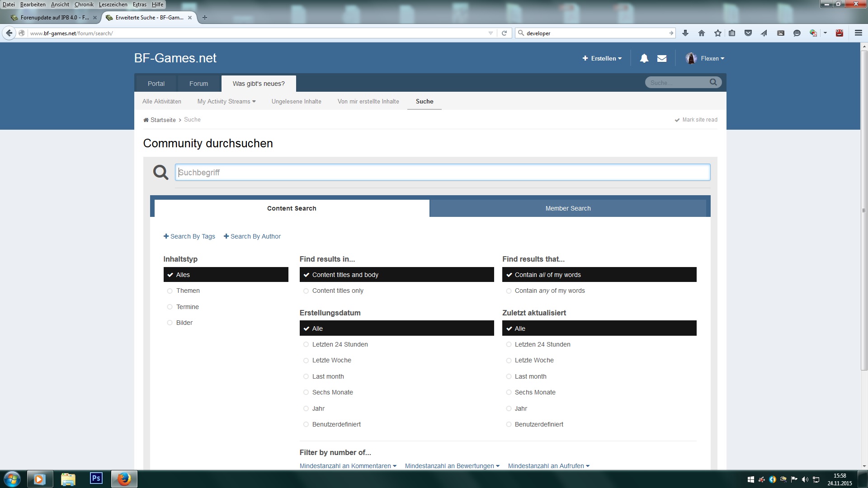This screenshot has height=488, width=868.
Task: Bookmark page with star icon
Action: pos(718,33)
